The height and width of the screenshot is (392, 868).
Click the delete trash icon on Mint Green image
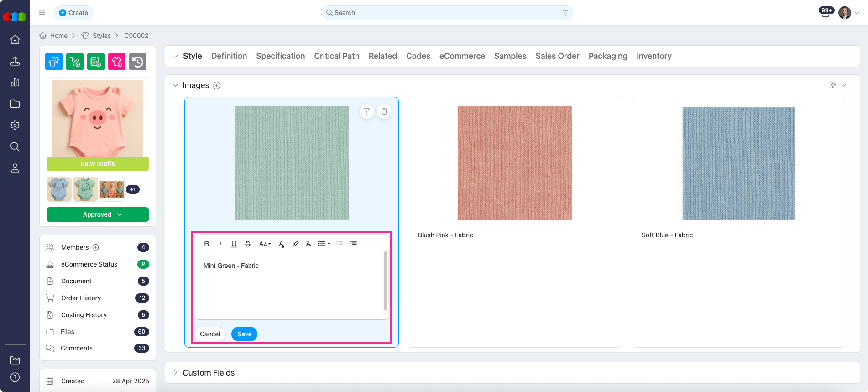(x=384, y=111)
